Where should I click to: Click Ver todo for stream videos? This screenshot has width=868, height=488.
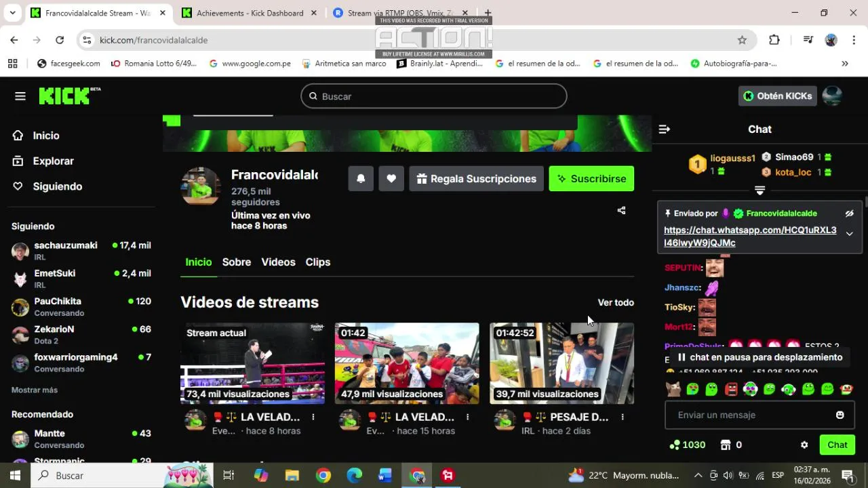(x=616, y=303)
